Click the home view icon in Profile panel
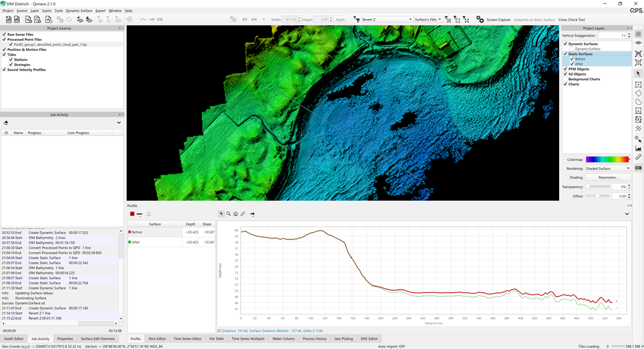The height and width of the screenshot is (349, 644). coord(236,214)
